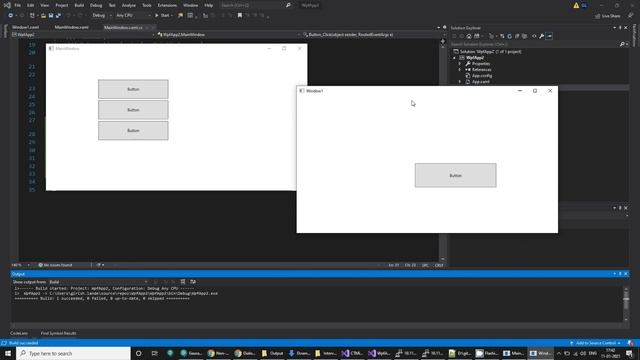Click Output panel vertical scrollbar

tap(626, 304)
